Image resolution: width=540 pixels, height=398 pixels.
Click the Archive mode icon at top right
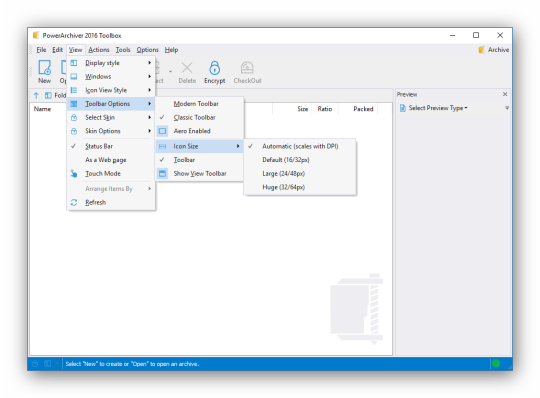pos(481,50)
